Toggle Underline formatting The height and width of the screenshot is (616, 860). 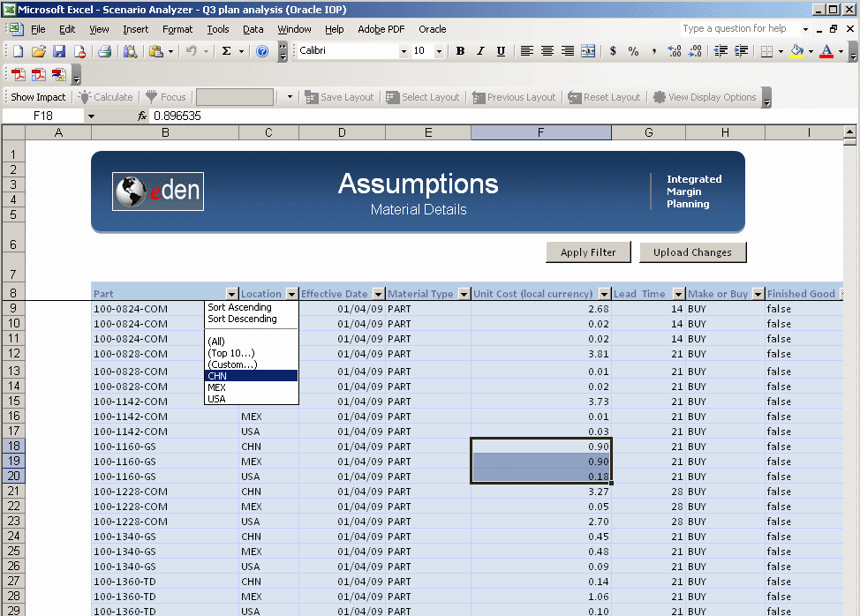pyautogui.click(x=501, y=51)
